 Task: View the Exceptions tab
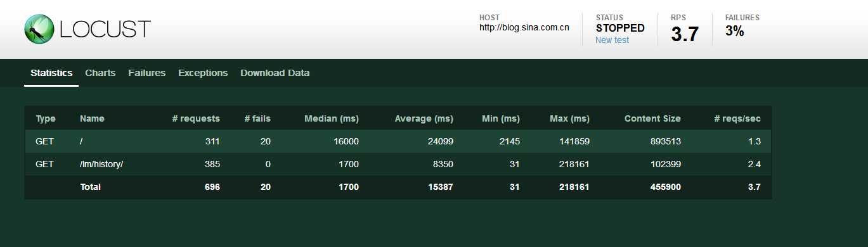[x=203, y=73]
